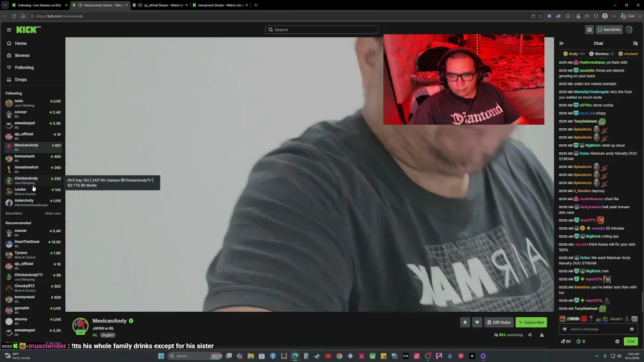This screenshot has height=362, width=644.
Task: Open the Kick logo homepage
Action: [x=26, y=30]
